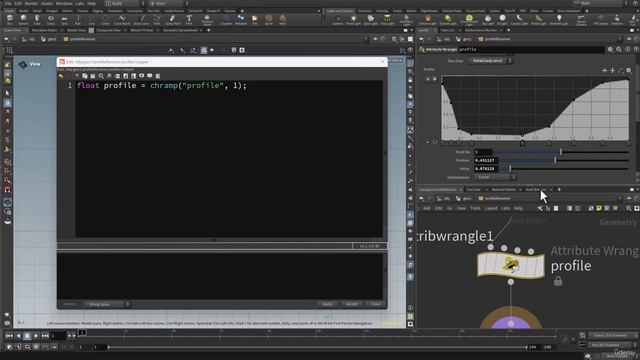This screenshot has width=640, height=360.
Task: Select the Environment Light shelf tool
Action: point(469,19)
